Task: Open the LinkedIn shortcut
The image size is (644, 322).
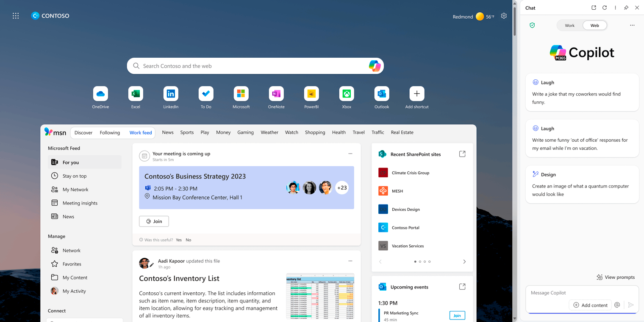Action: coord(171,94)
